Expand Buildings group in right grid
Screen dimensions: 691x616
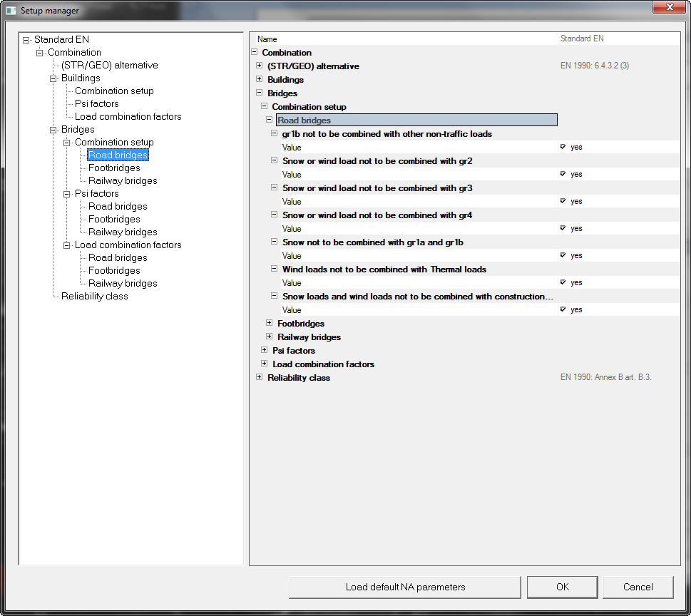click(259, 79)
